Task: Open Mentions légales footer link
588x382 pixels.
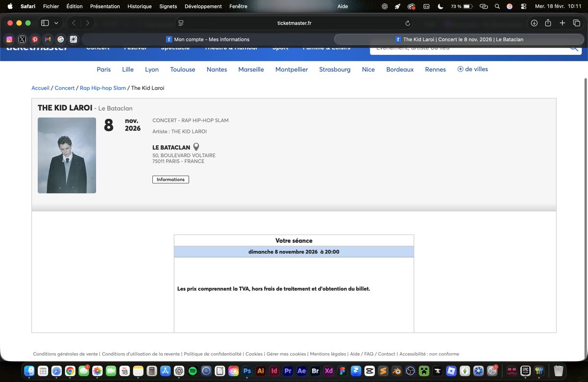Action: [x=328, y=354]
